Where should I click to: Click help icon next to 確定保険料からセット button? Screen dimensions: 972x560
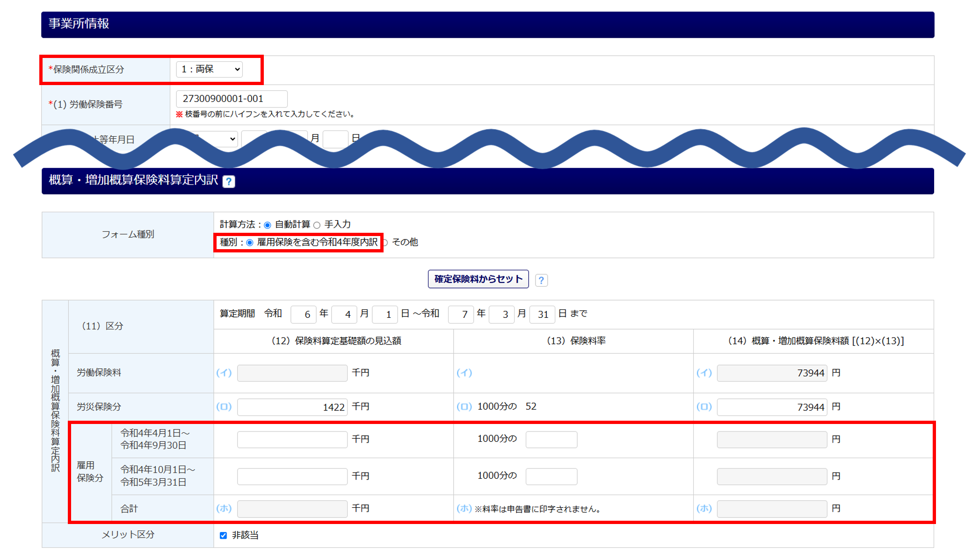pyautogui.click(x=541, y=280)
